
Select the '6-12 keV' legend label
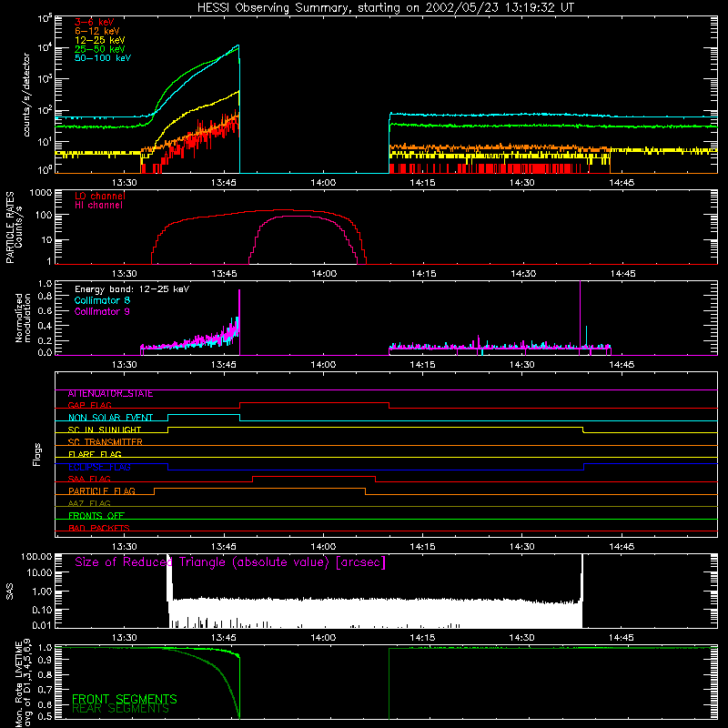pyautogui.click(x=97, y=31)
